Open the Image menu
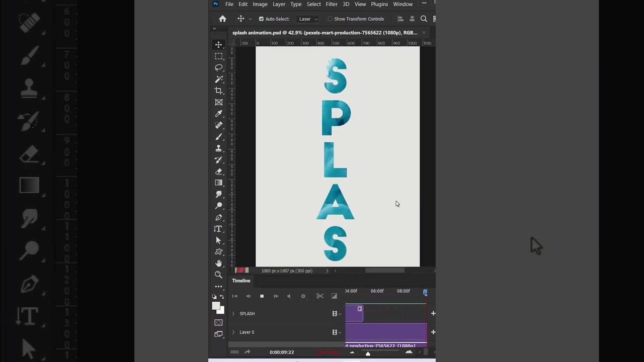Image resolution: width=644 pixels, height=362 pixels. point(260,4)
